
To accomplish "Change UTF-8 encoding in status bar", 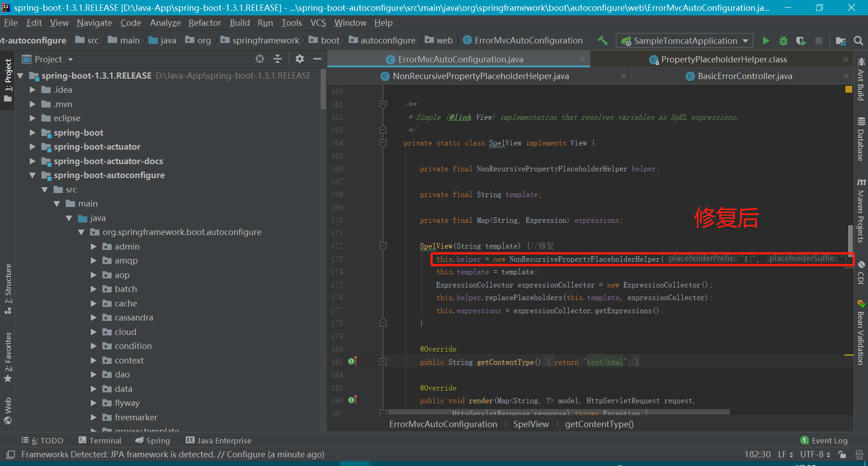I will [x=816, y=454].
